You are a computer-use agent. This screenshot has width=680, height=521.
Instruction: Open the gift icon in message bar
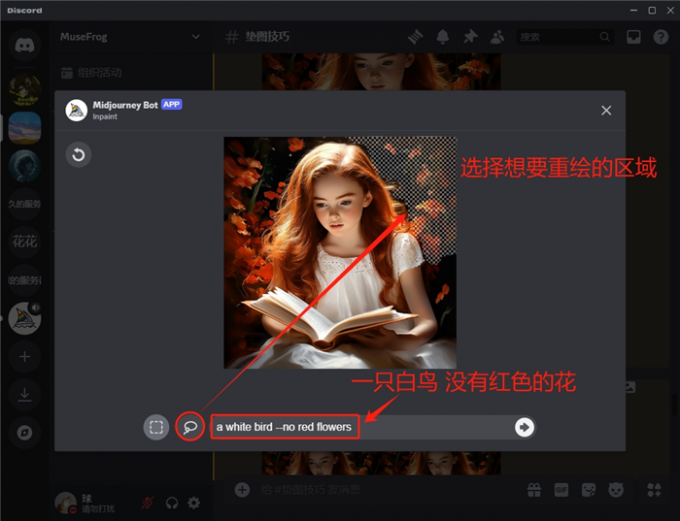pos(534,490)
